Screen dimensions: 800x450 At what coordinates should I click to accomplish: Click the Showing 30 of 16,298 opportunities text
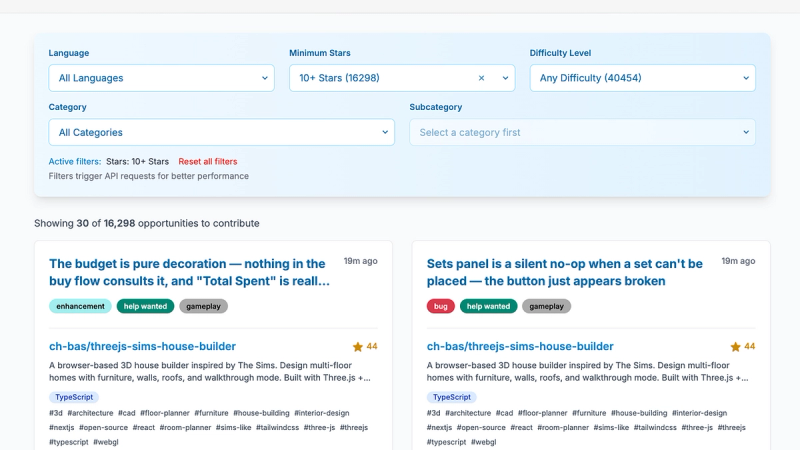(147, 223)
